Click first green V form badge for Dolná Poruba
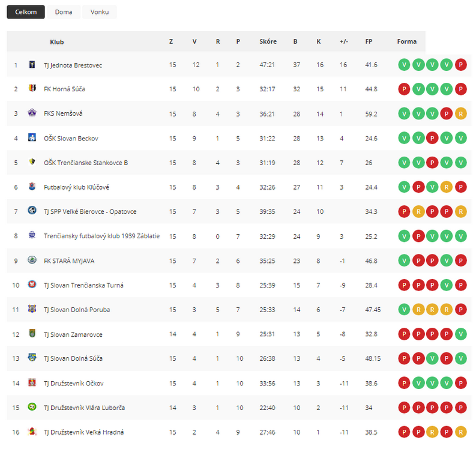The image size is (476, 452). coord(404,310)
